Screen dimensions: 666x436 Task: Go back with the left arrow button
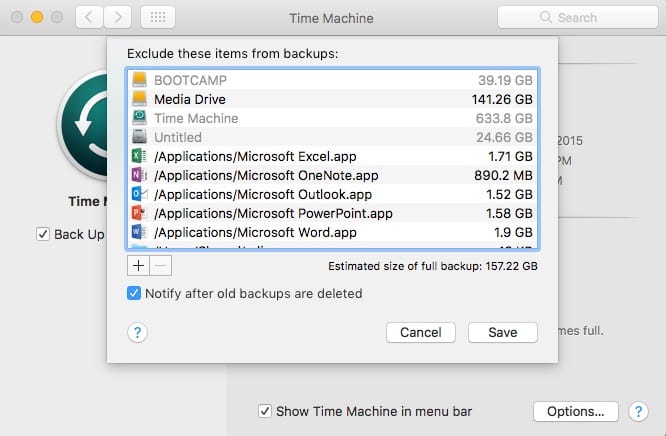pyautogui.click(x=89, y=17)
